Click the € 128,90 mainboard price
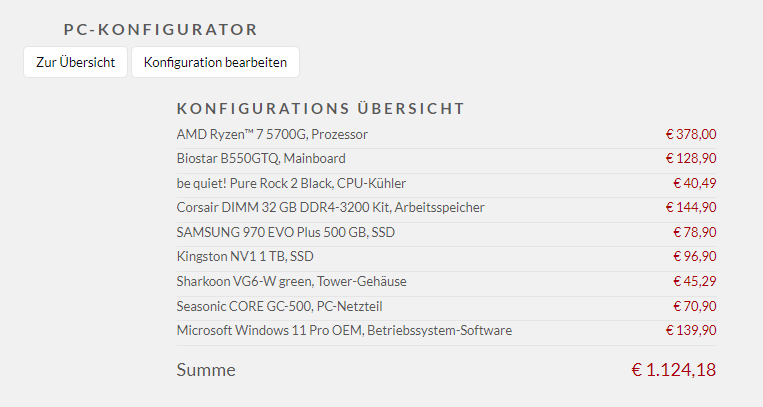Image resolution: width=763 pixels, height=407 pixels. coord(691,158)
